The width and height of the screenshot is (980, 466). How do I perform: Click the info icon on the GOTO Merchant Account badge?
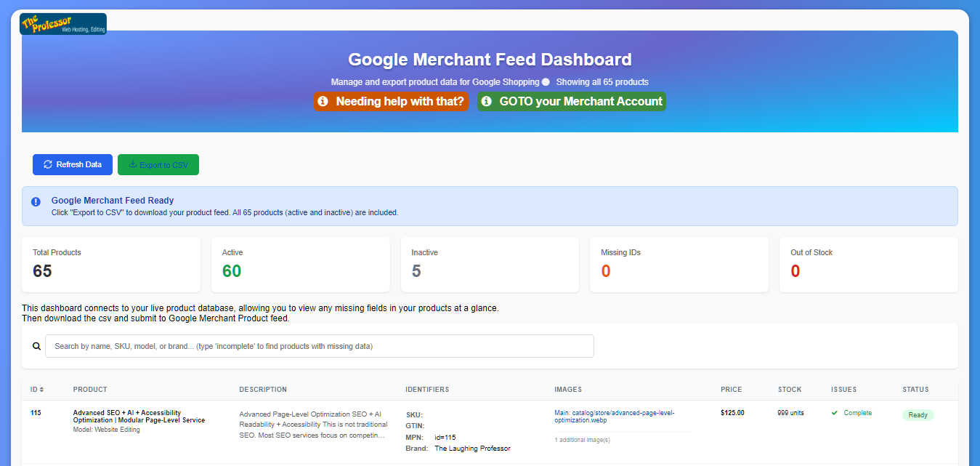coord(487,102)
